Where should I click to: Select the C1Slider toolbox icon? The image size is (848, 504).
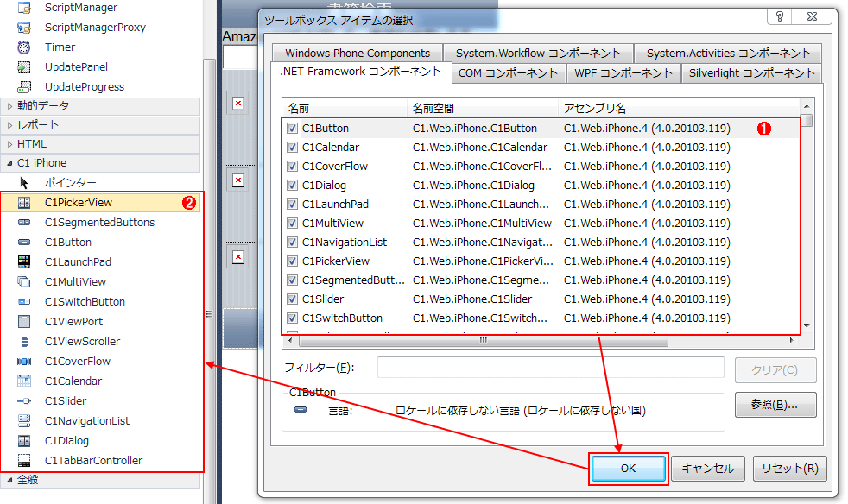click(x=24, y=400)
